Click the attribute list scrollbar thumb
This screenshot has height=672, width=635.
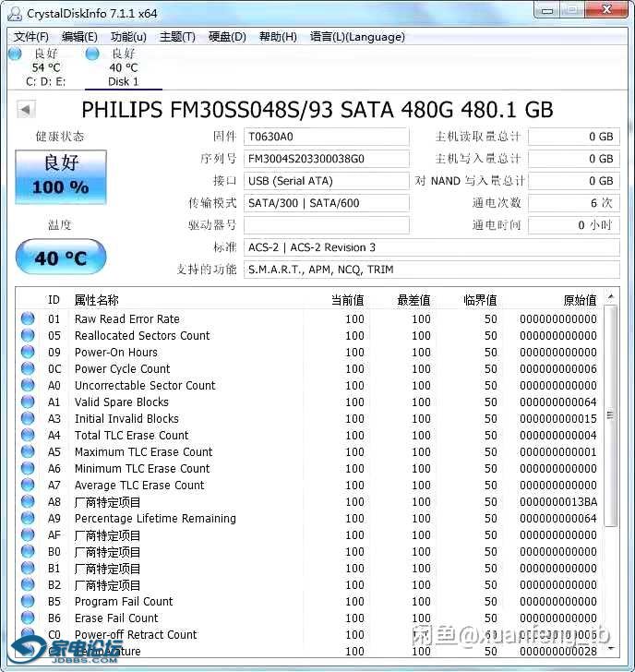(611, 415)
